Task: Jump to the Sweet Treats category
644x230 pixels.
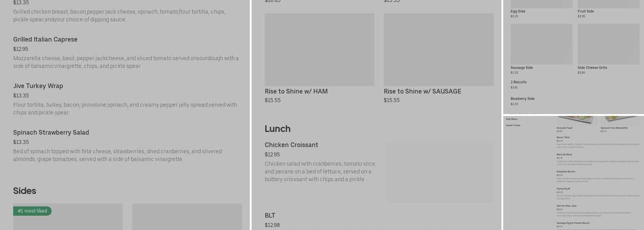Action: (513, 125)
